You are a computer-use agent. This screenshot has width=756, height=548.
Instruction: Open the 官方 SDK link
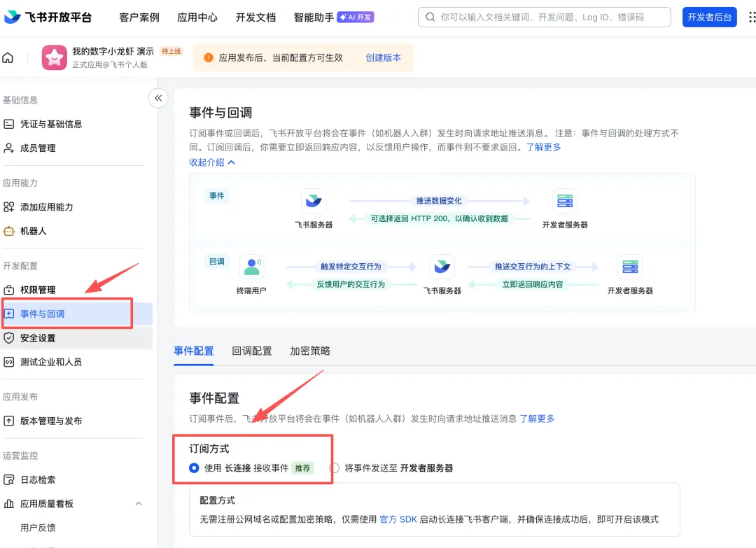click(398, 519)
